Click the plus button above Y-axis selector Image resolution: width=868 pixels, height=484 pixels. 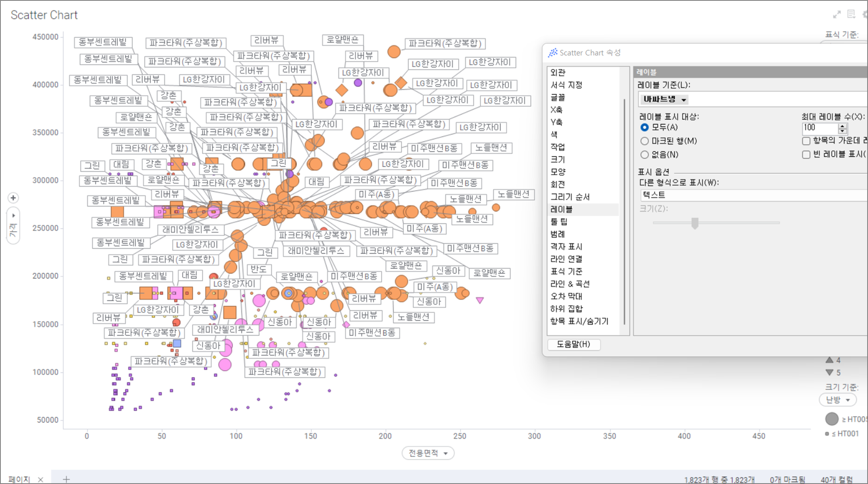13,198
